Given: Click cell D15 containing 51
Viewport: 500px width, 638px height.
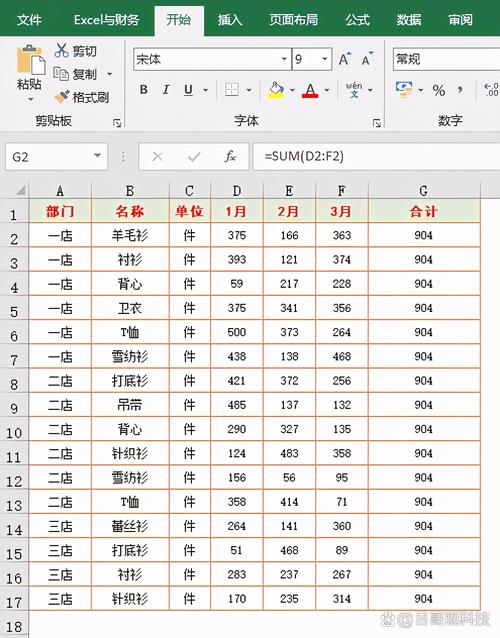Looking at the screenshot, I should (x=237, y=550).
